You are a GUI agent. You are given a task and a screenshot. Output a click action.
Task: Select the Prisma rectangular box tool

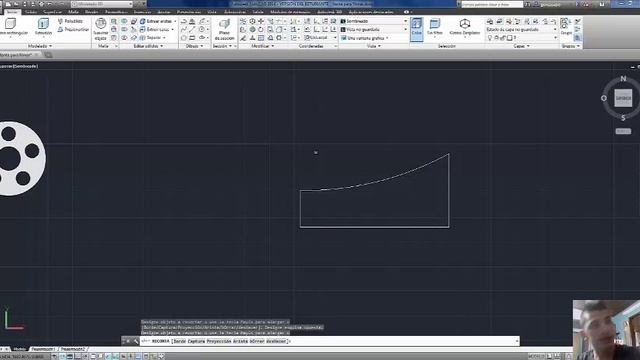tap(11, 28)
